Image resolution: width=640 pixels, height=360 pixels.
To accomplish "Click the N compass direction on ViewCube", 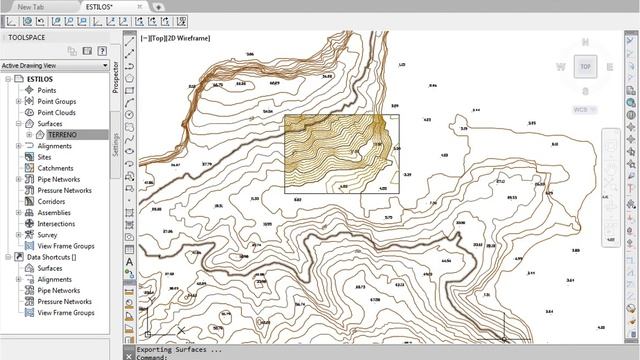I will (585, 42).
